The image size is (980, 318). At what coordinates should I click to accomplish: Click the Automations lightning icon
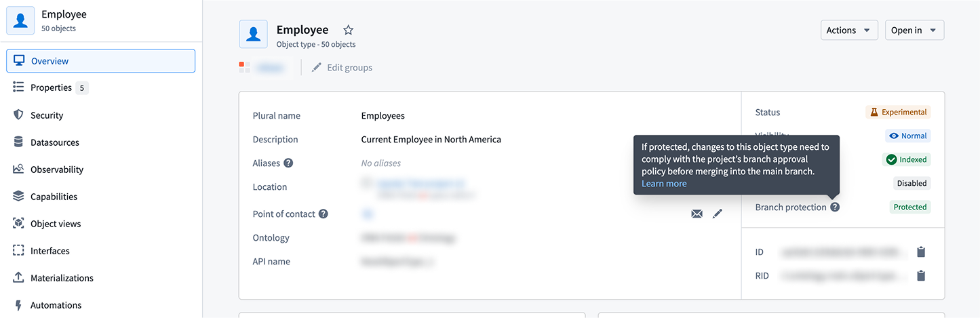[x=18, y=305]
